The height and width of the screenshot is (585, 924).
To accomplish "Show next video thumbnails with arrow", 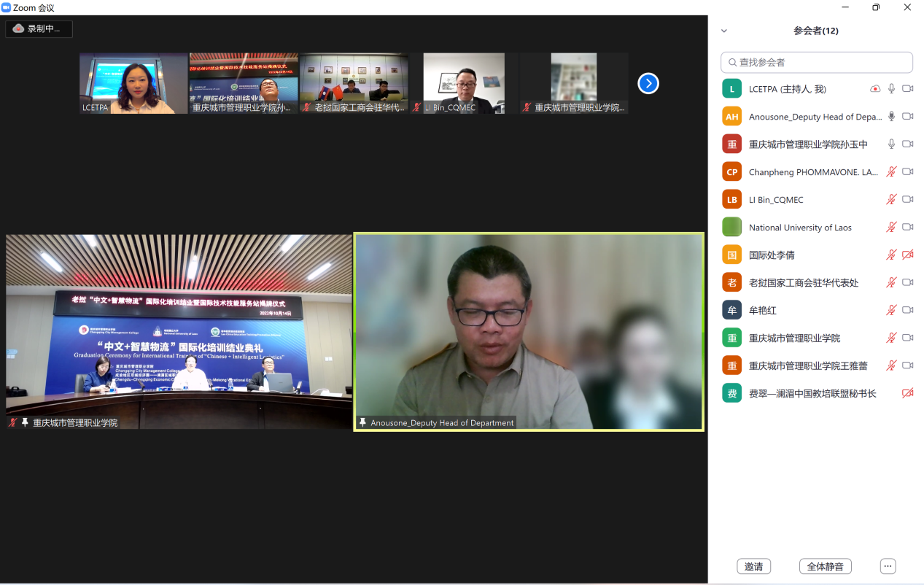I will (x=648, y=83).
